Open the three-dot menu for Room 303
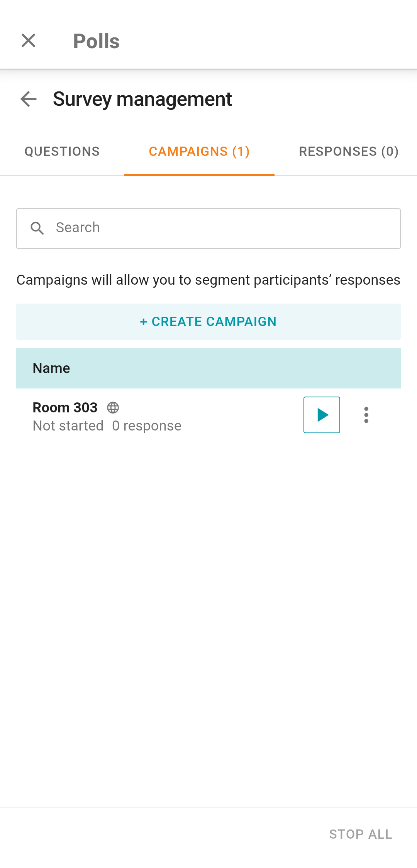The height and width of the screenshot is (868, 417). pyautogui.click(x=366, y=415)
